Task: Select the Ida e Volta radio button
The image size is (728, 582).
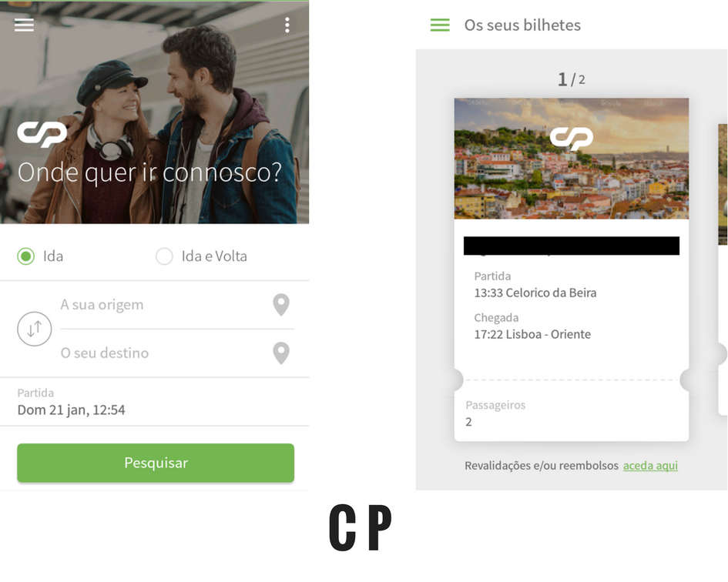Action: 164,256
